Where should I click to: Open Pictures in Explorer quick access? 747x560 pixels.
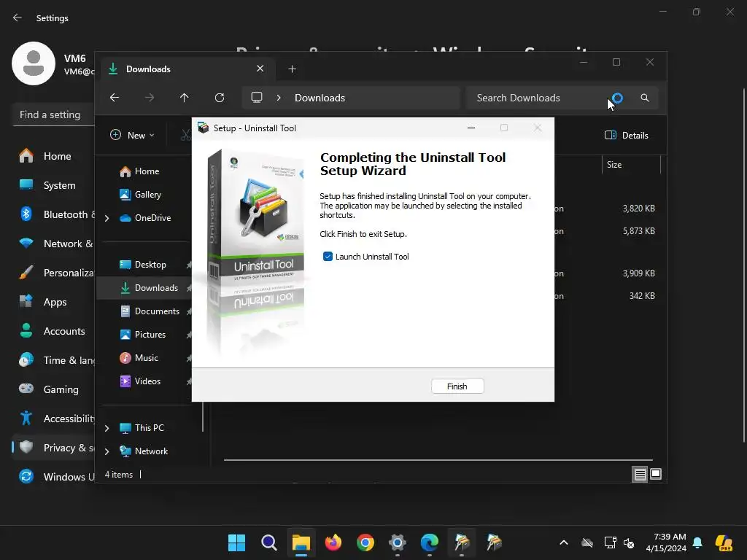tap(150, 334)
